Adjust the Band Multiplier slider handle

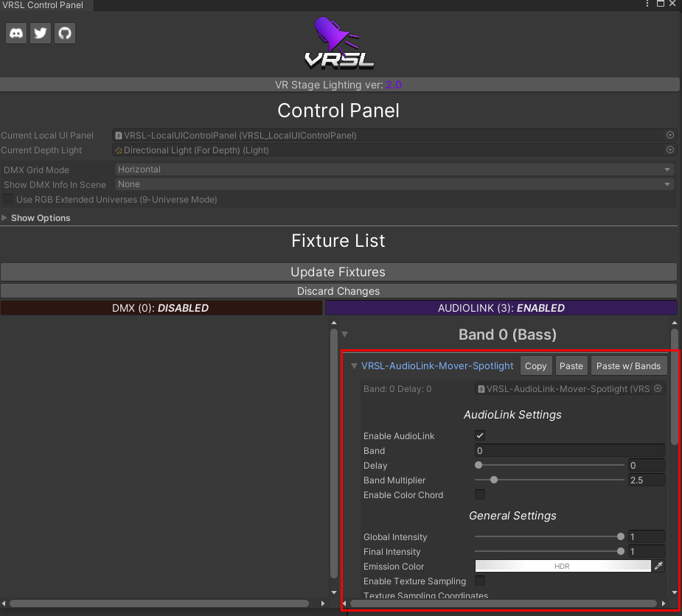[494, 480]
